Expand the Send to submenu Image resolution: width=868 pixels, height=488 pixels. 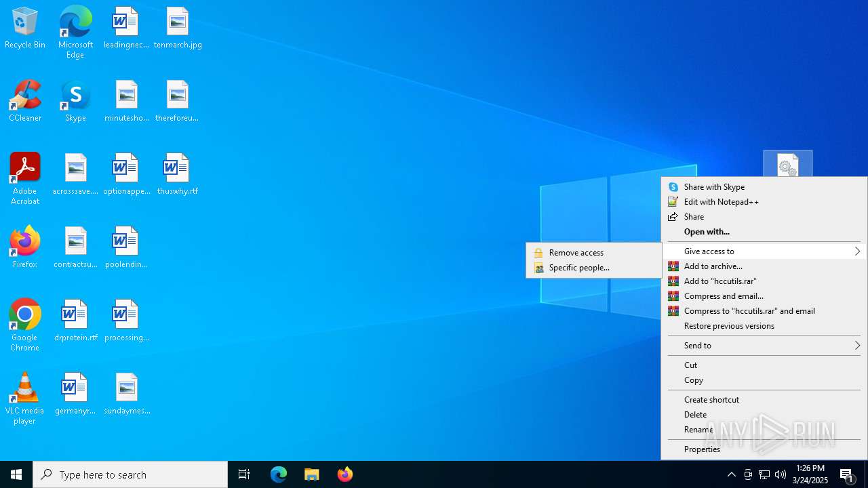[x=764, y=346]
